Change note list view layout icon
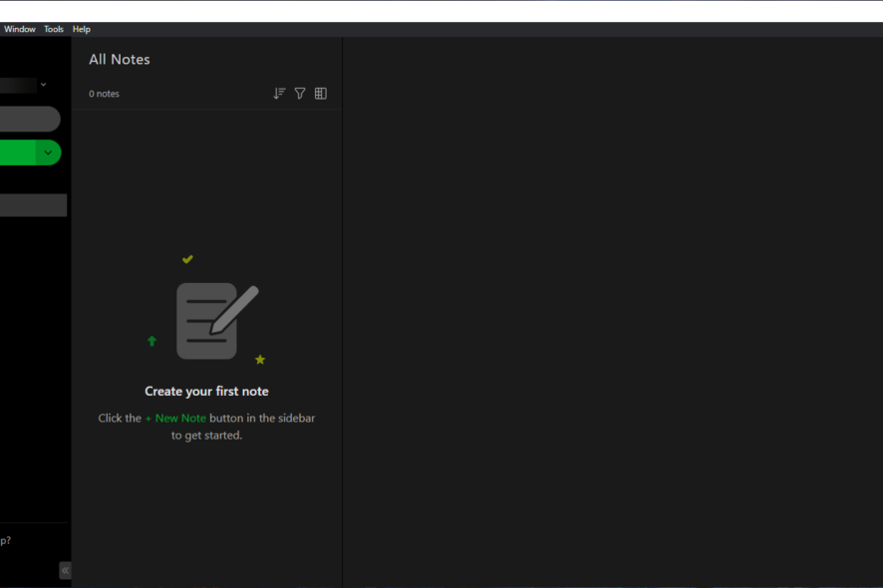Viewport: 883px width, 588px height. [321, 94]
